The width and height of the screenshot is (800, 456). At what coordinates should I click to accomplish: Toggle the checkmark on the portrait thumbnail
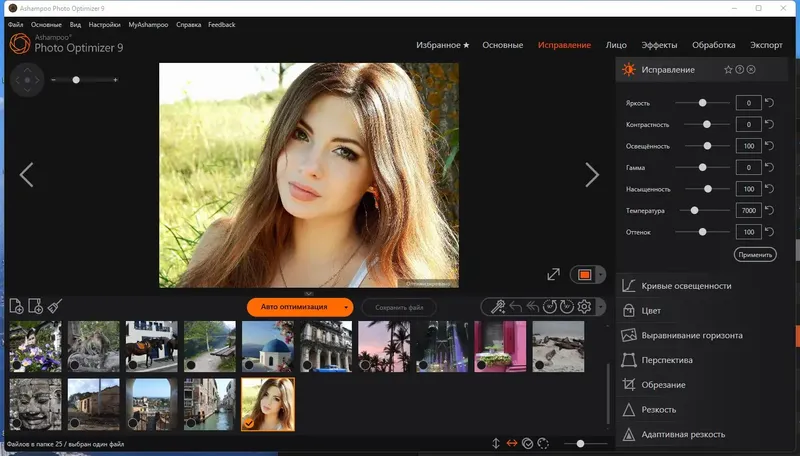tap(249, 423)
